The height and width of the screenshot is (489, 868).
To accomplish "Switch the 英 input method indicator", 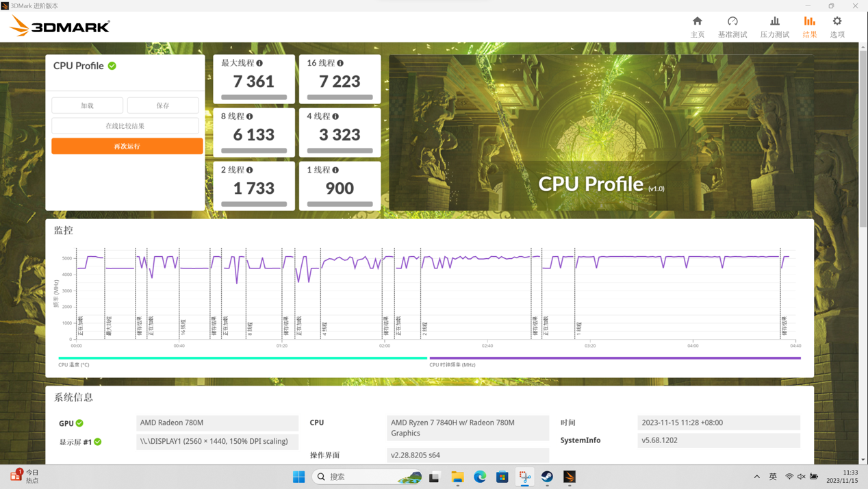I will click(x=773, y=477).
